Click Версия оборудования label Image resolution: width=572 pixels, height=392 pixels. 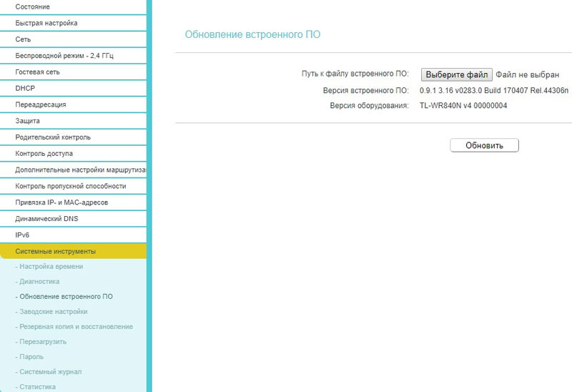(369, 105)
